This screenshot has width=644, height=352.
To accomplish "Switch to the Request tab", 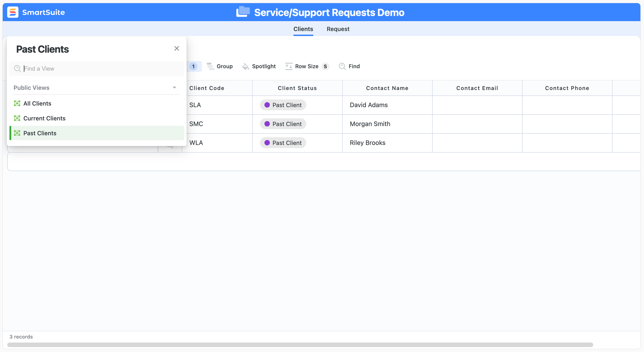I will click(x=338, y=29).
